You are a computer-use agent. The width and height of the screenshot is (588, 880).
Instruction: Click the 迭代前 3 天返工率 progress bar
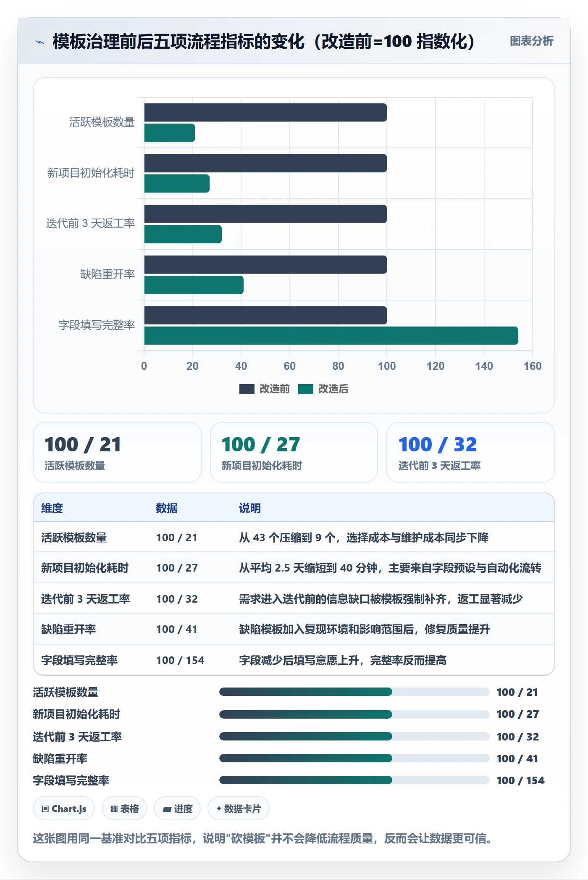354,736
